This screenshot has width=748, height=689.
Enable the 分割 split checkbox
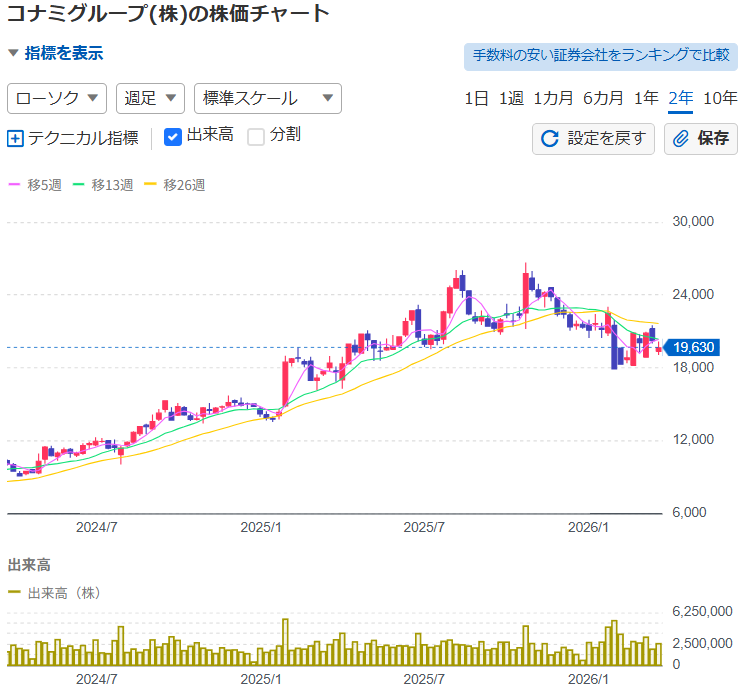[x=256, y=136]
